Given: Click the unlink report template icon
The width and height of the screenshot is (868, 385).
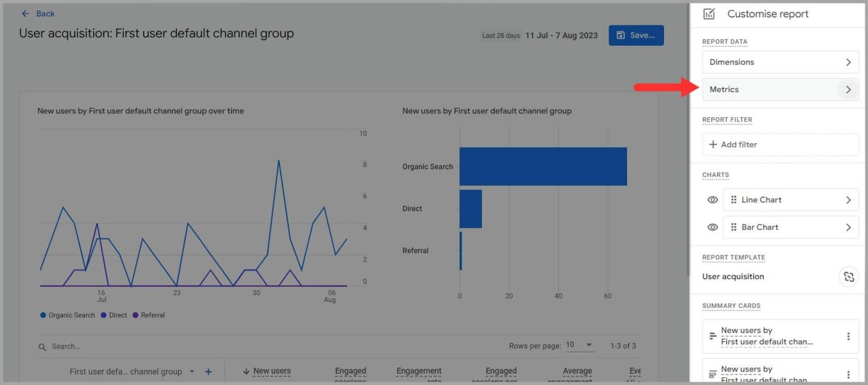Looking at the screenshot, I should (848, 277).
